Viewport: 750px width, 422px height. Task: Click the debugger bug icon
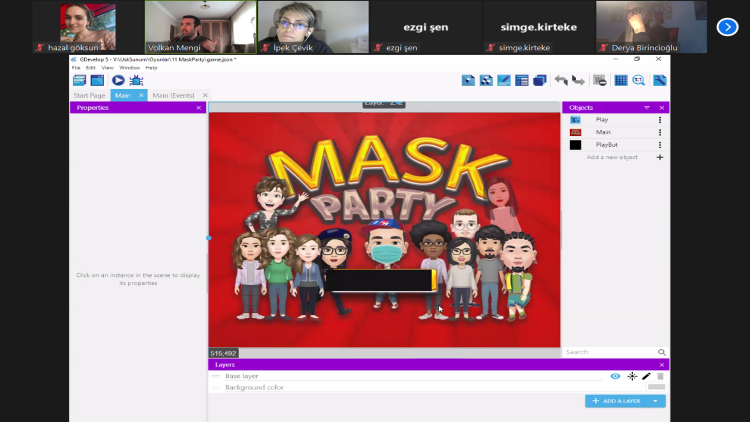tap(136, 80)
